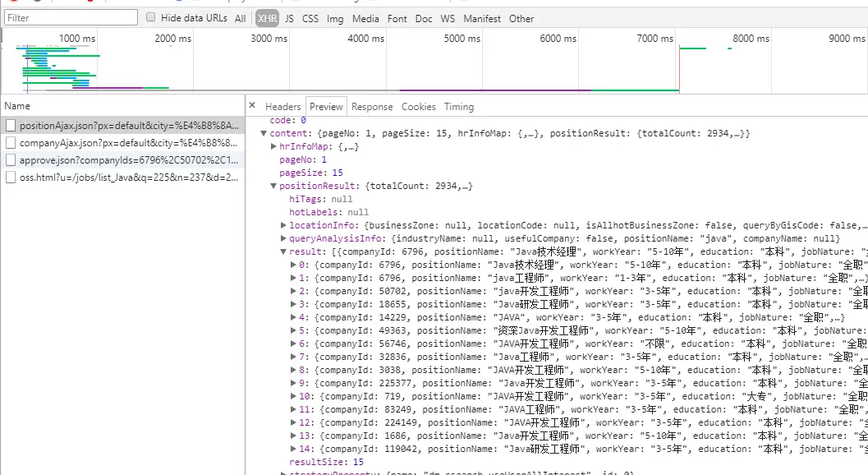Expand the locationInfo node

283,225
